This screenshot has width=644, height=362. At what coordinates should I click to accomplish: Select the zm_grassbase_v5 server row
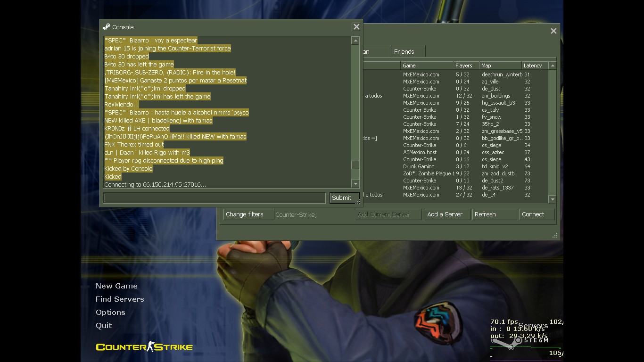tap(455, 131)
